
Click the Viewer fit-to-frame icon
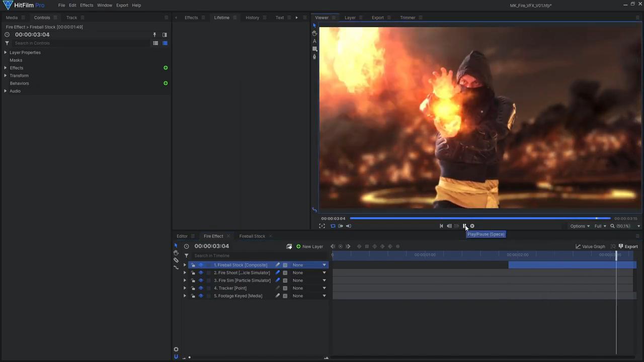(322, 226)
